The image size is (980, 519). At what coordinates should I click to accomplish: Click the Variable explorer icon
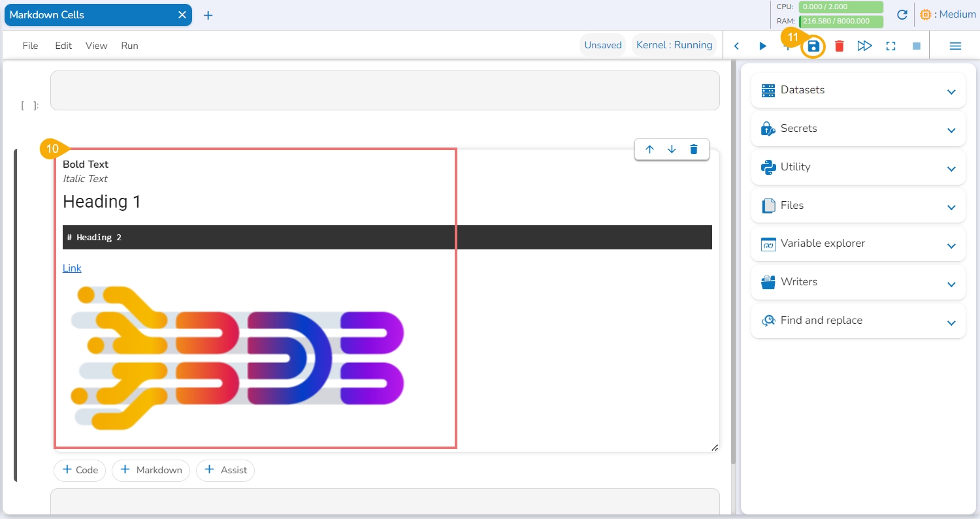coord(768,244)
